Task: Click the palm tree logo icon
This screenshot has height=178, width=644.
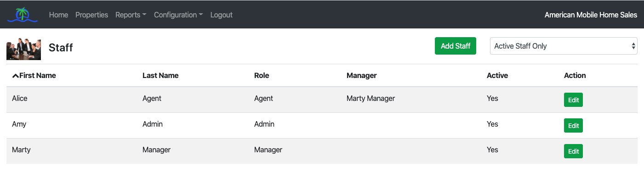Action: [22, 15]
